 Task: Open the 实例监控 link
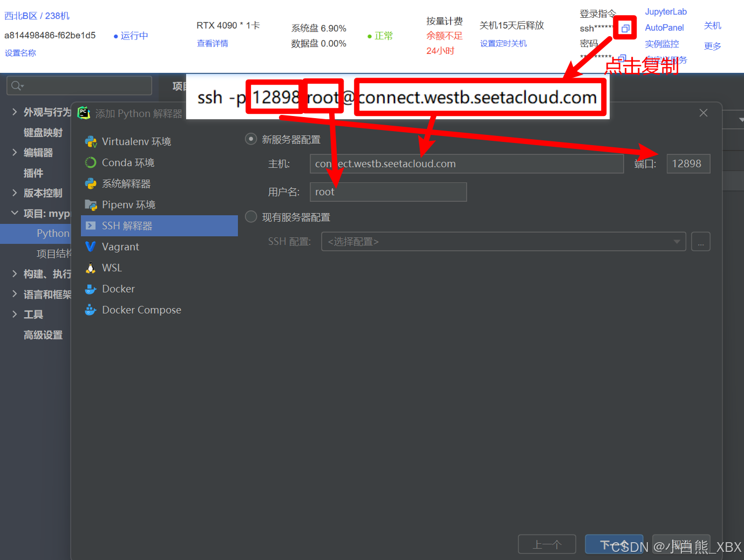pos(662,44)
